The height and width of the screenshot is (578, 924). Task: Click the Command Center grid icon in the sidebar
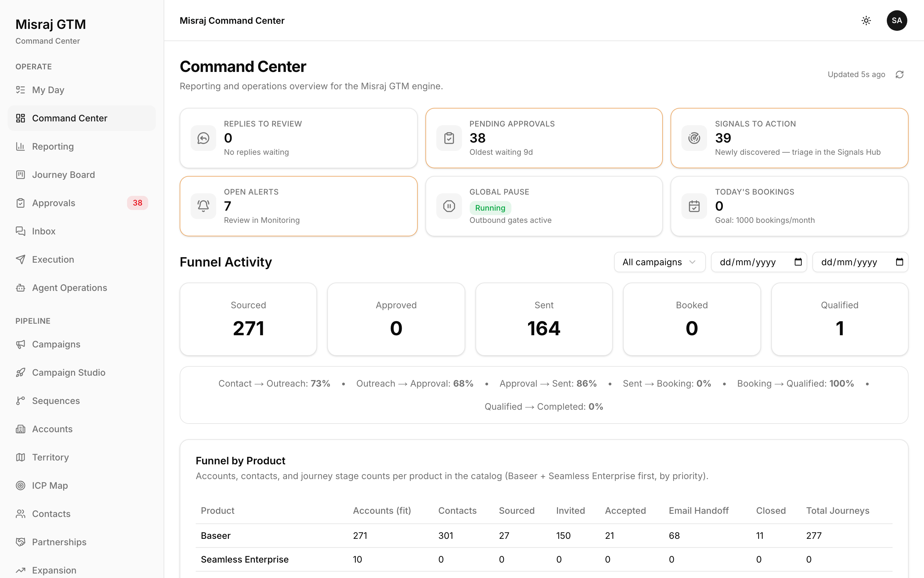21,118
